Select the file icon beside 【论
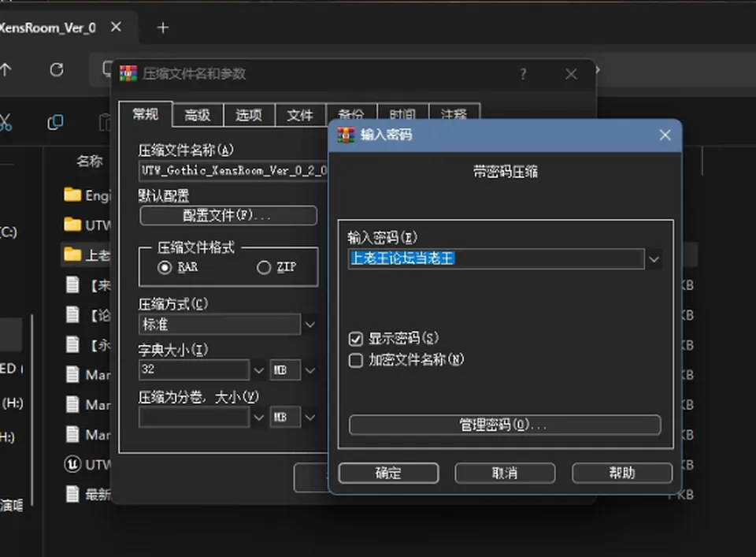 (x=72, y=314)
